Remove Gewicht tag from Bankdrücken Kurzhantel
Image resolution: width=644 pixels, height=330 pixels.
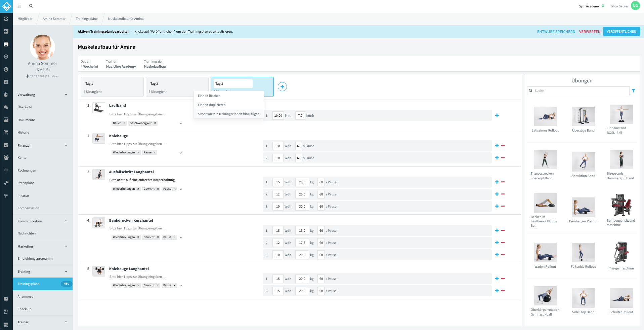coord(158,237)
